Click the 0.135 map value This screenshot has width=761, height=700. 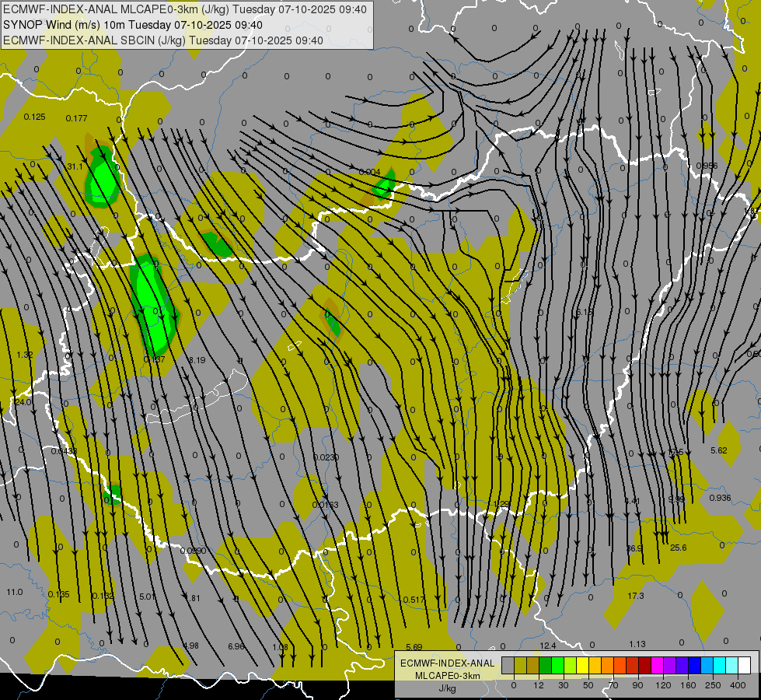click(59, 594)
